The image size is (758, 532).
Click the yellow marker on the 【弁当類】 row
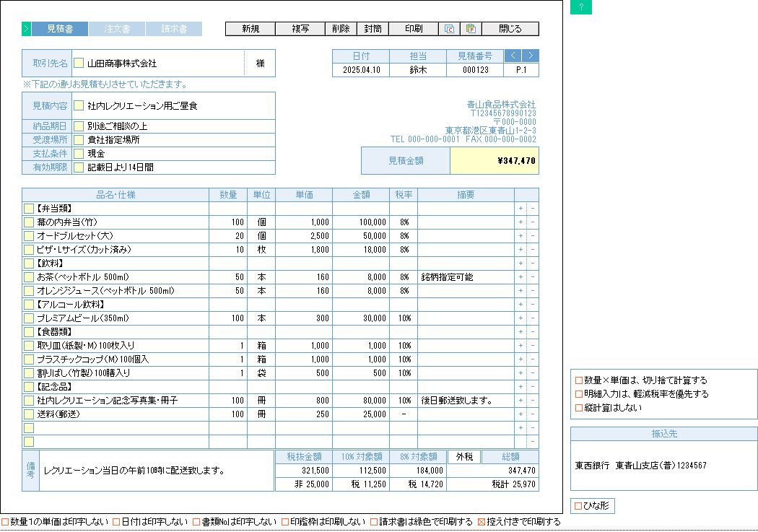click(x=29, y=208)
